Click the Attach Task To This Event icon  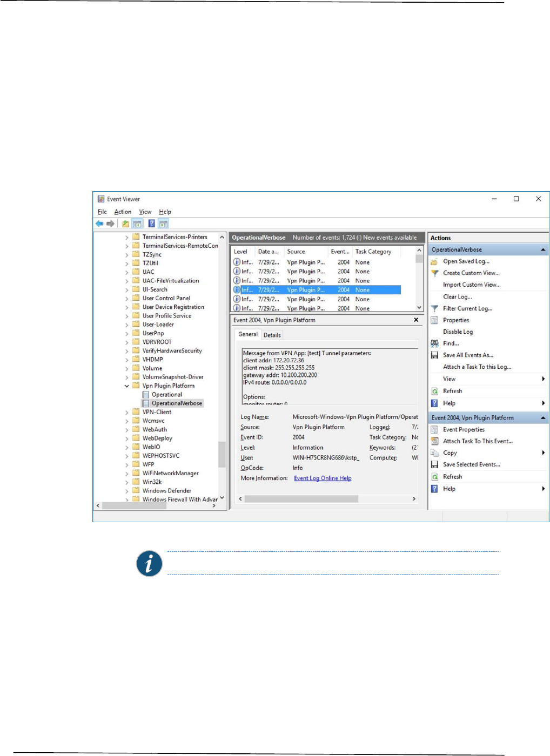tap(434, 441)
